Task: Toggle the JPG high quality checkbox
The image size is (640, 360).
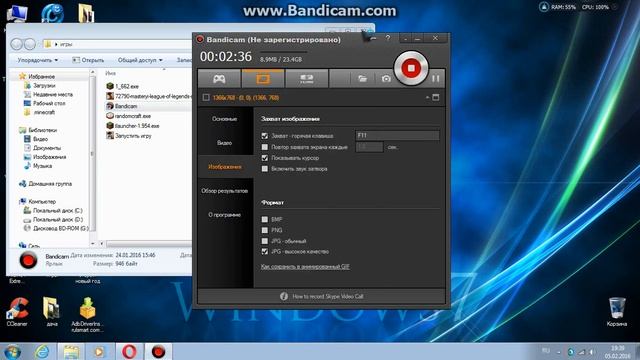Action: click(264, 251)
